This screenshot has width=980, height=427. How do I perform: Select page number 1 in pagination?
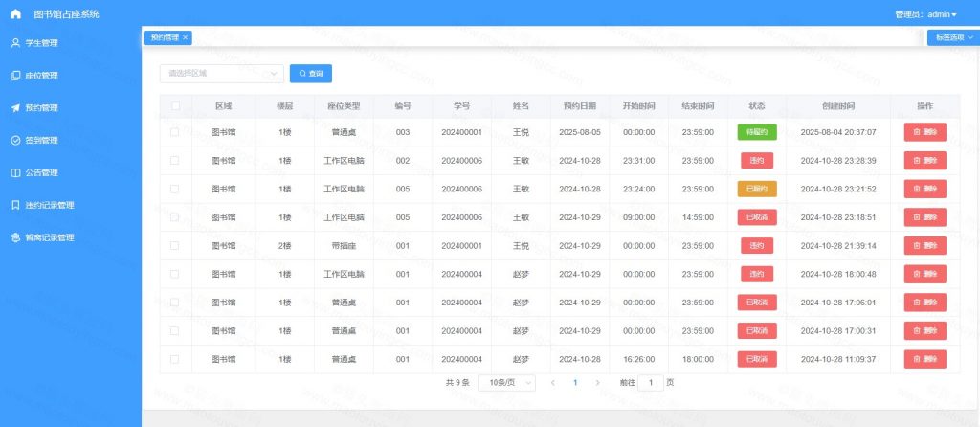(x=575, y=383)
